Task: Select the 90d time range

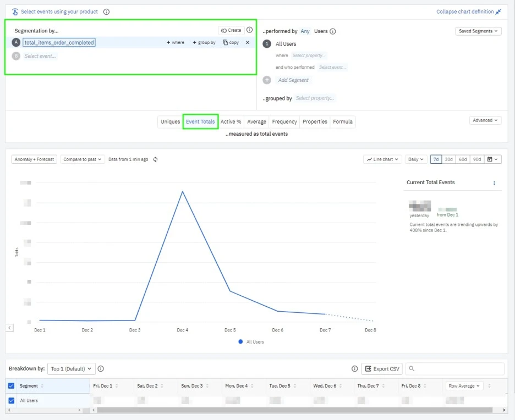Action: [x=477, y=159]
